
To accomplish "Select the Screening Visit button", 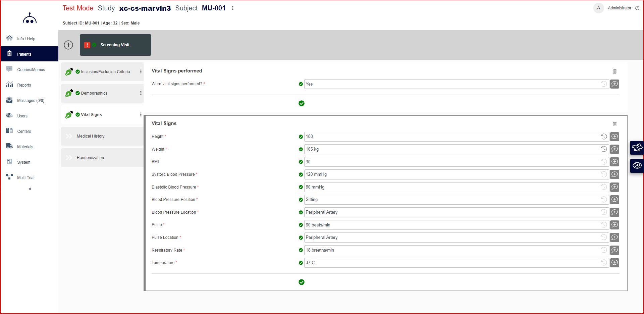I will tap(115, 45).
